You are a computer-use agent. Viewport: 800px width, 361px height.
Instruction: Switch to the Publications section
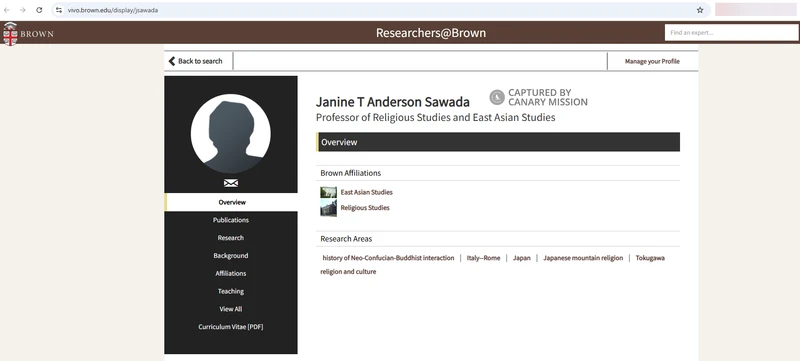coord(231,220)
